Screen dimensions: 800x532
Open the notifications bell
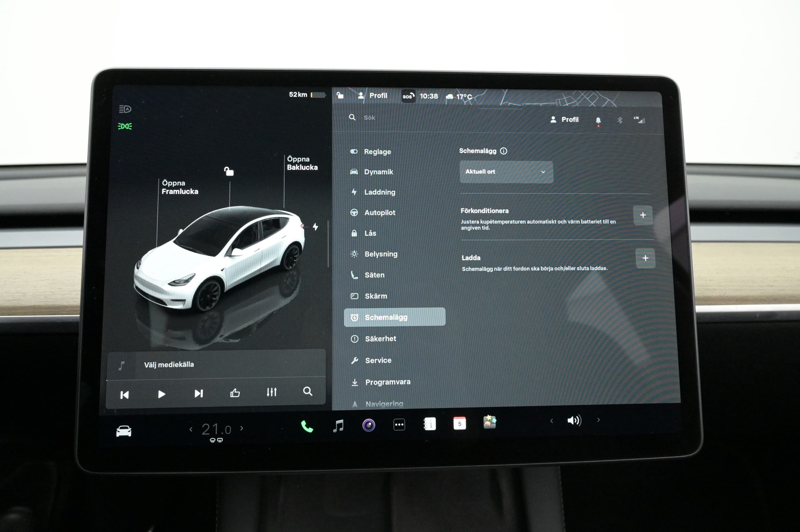click(x=598, y=120)
